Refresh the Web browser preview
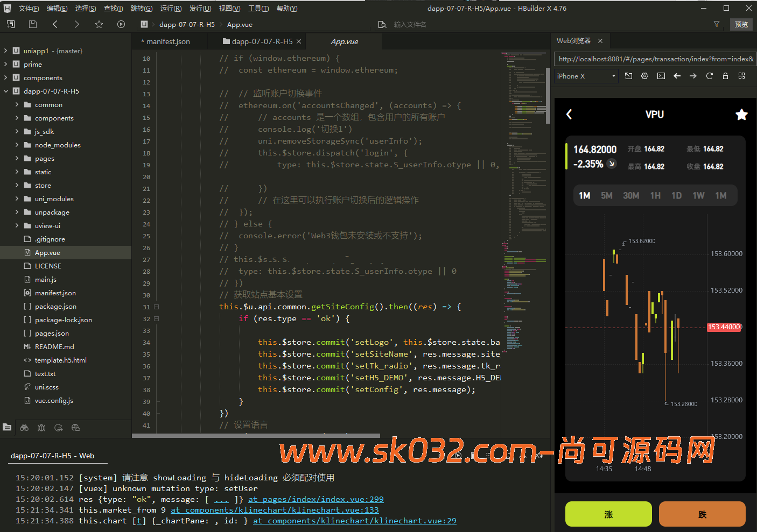The height and width of the screenshot is (532, 757). pyautogui.click(x=709, y=76)
